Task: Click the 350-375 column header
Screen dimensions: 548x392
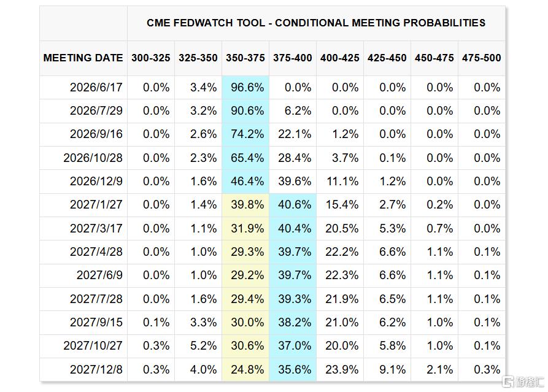Action: point(245,58)
